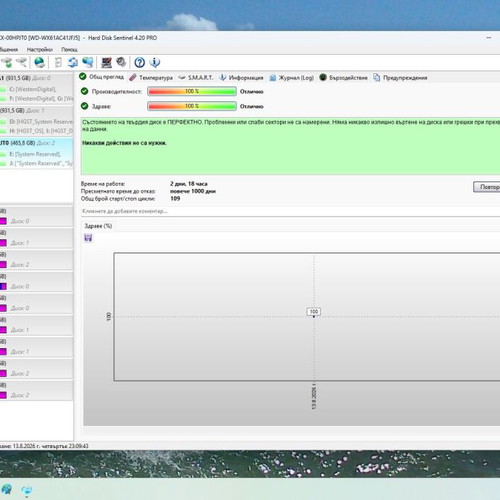
Task: Click the disk with green checkmark toolbar icon
Action: pyautogui.click(x=7, y=62)
